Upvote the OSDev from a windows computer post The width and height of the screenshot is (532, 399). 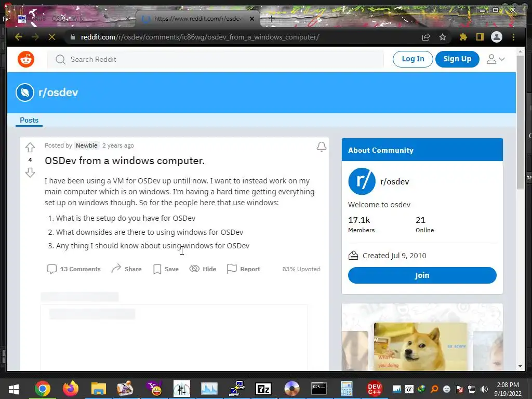click(30, 147)
